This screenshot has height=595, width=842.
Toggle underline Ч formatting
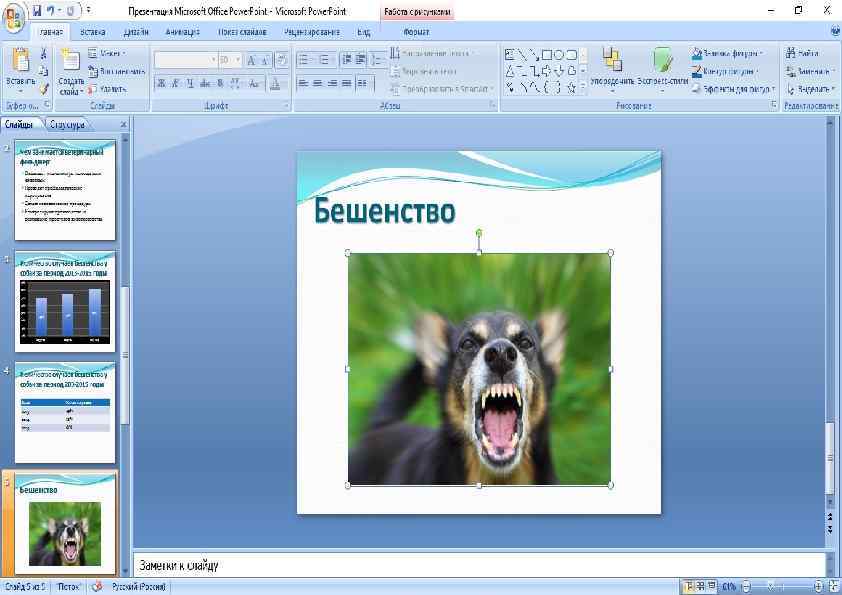[190, 83]
